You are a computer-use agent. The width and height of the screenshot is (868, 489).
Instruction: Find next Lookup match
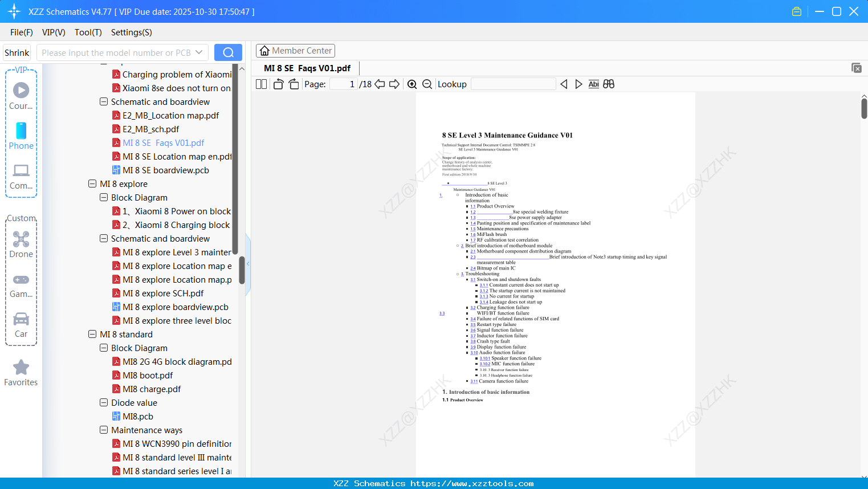[578, 84]
